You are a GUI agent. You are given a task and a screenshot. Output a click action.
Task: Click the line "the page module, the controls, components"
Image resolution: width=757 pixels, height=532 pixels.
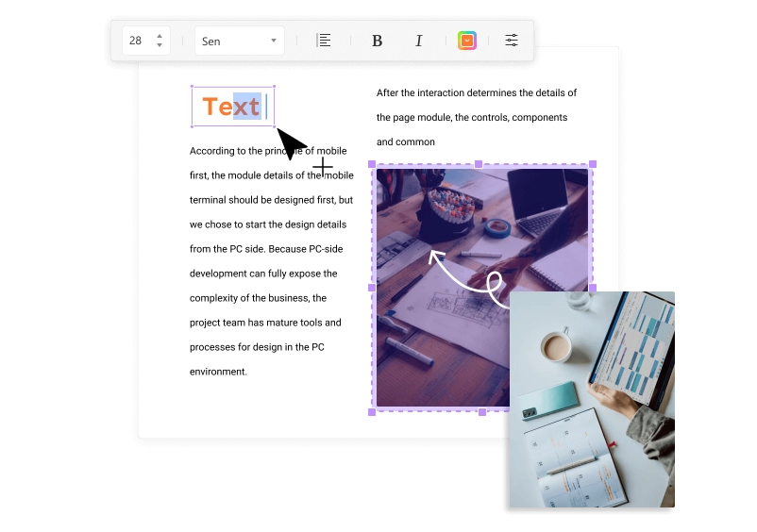[472, 118]
